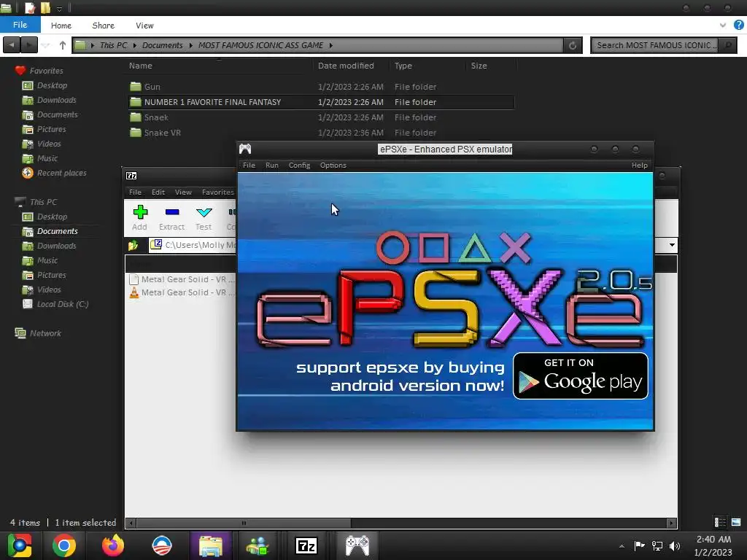Click the Explorer Forward navigation button
Image resolution: width=747 pixels, height=560 pixels.
29,45
